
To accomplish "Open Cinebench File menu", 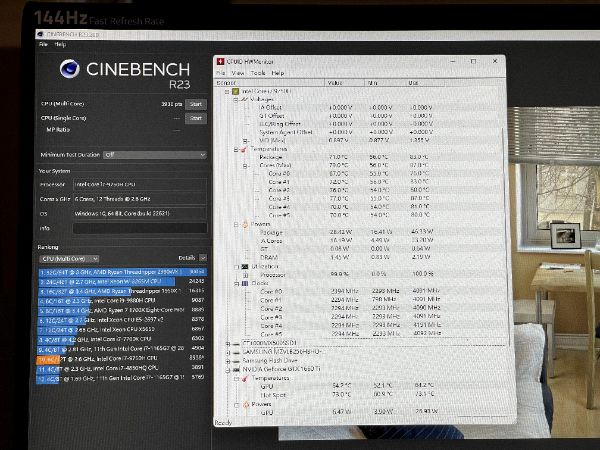I will click(43, 44).
